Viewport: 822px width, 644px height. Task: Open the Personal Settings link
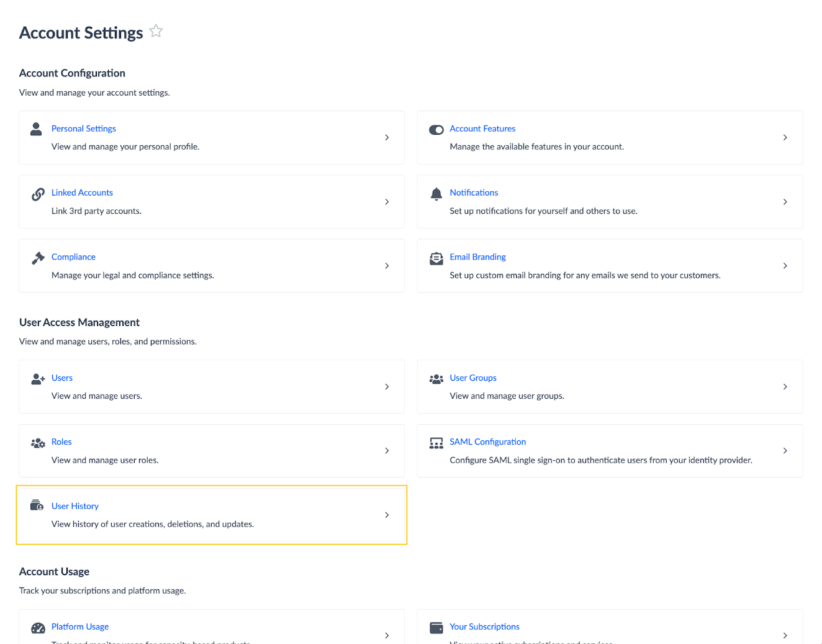pyautogui.click(x=84, y=129)
